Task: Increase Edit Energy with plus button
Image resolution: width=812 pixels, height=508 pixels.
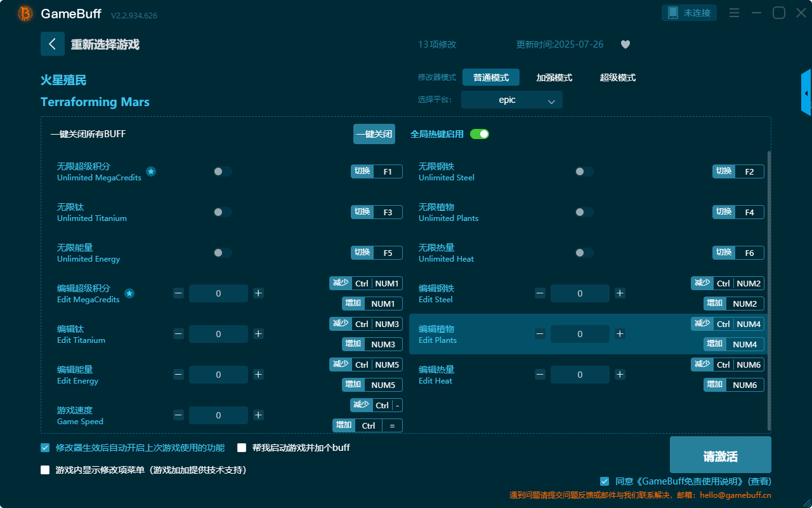Action: 258,375
